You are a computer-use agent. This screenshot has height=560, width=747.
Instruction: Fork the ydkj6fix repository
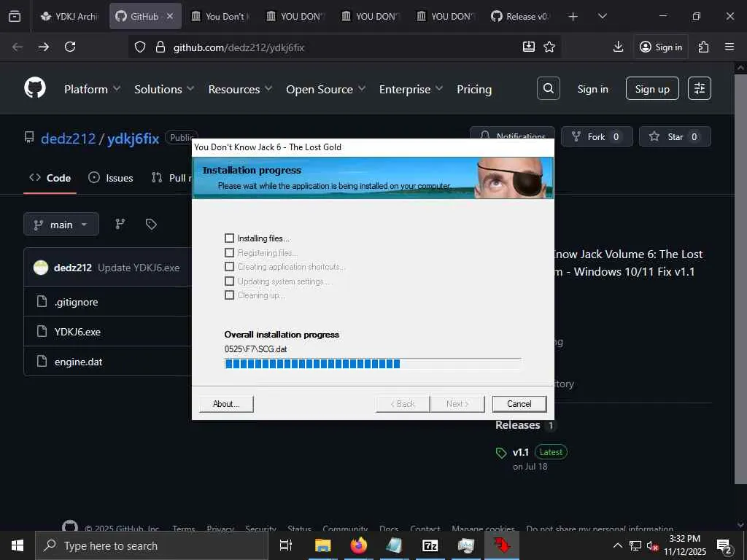click(597, 136)
